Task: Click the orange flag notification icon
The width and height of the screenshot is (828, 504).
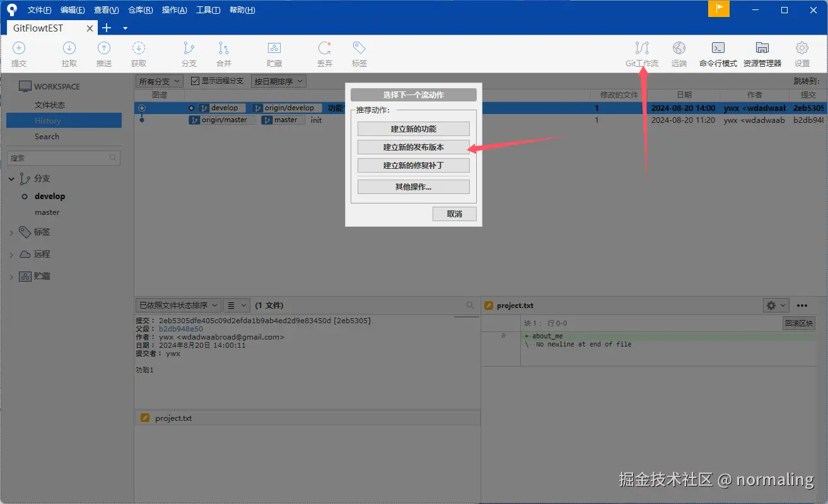Action: click(719, 9)
